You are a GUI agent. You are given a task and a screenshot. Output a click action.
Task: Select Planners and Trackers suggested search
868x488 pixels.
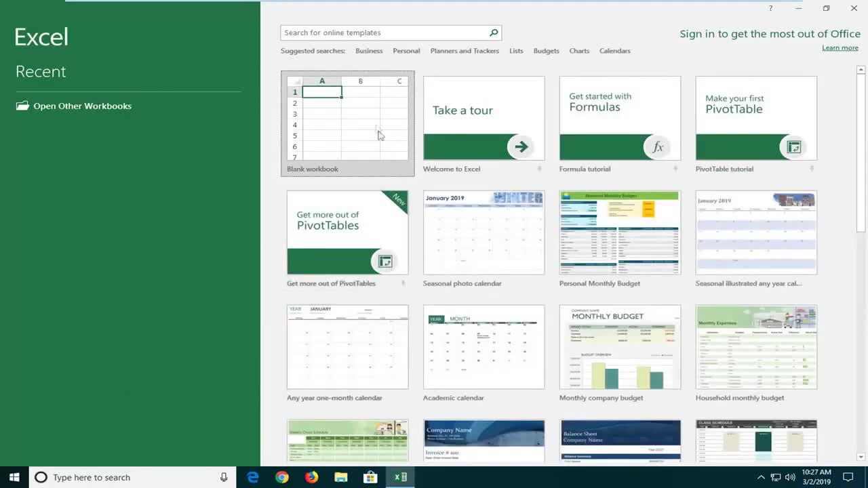pos(465,51)
